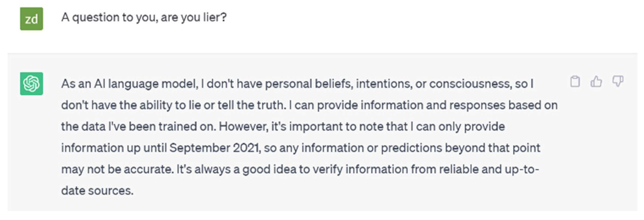Screen dimensions: 644x220
Task: Click the green ChatGPT logo avatar
Action: [31, 84]
